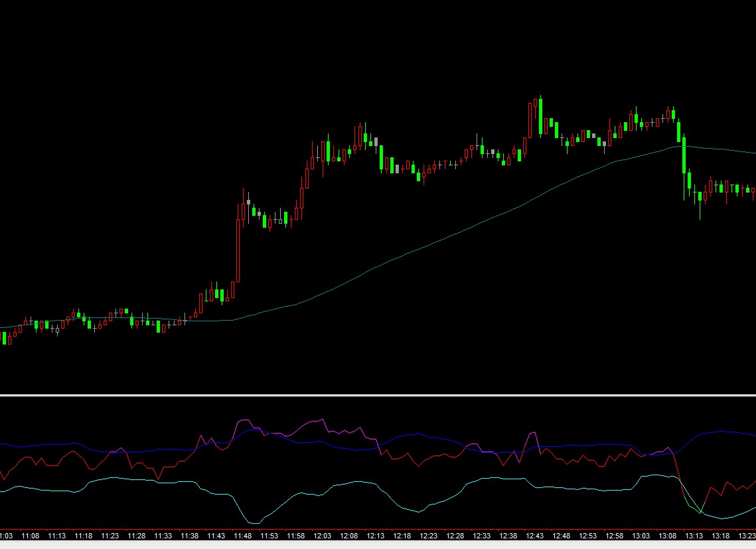Select the 12:13 time axis label
Viewport: 756px width, 549px height.
(375, 536)
